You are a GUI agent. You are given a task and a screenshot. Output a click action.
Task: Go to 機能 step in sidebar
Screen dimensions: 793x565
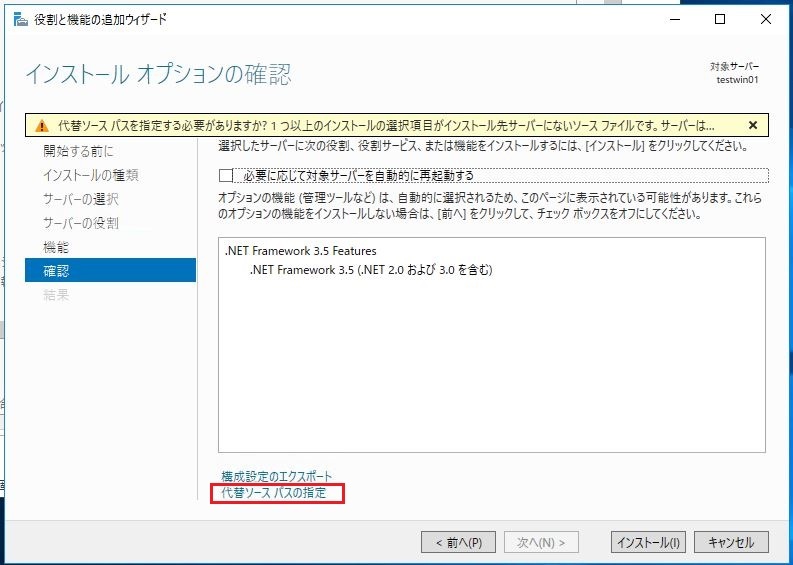[x=56, y=247]
